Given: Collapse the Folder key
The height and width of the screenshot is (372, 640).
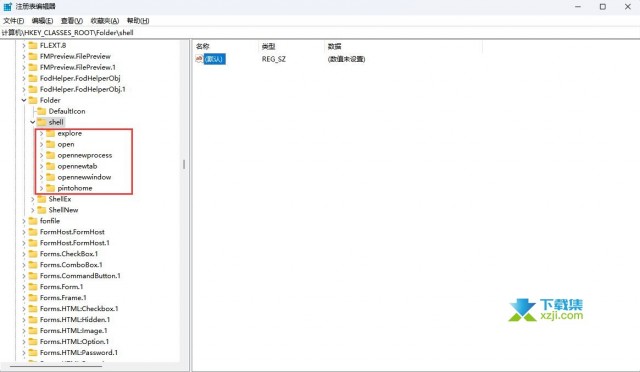Looking at the screenshot, I should tap(24, 100).
